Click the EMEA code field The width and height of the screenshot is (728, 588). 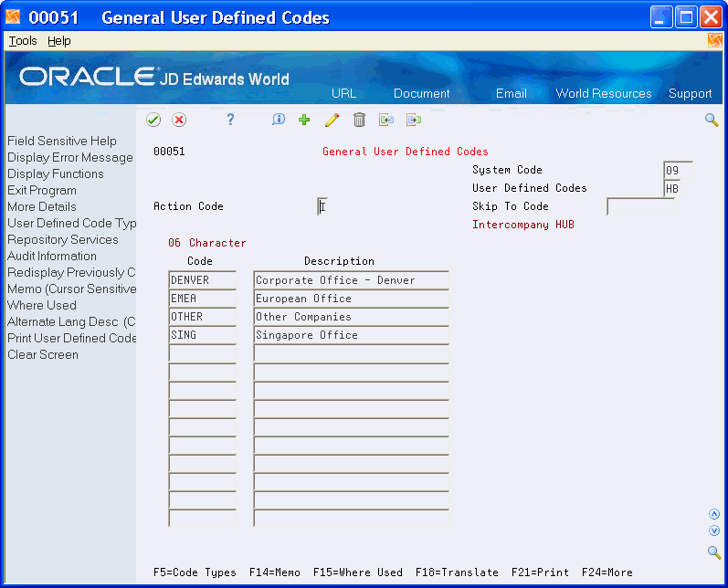tap(203, 299)
